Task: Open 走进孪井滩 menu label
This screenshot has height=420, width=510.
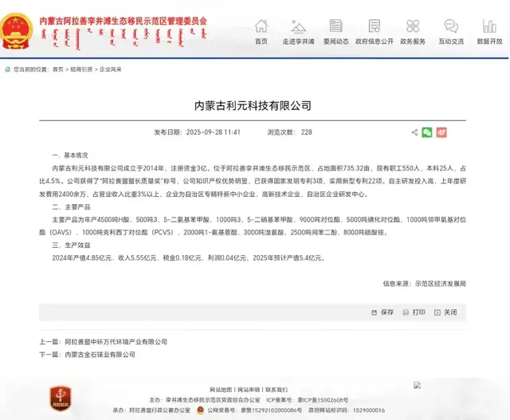Action: tap(298, 41)
